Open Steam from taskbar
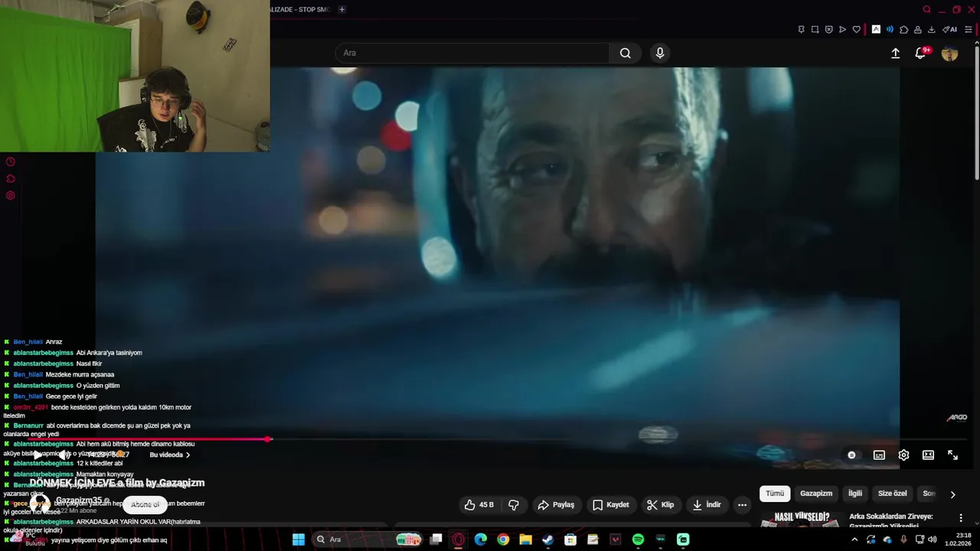Viewport: 980px width, 551px height. tap(547, 540)
